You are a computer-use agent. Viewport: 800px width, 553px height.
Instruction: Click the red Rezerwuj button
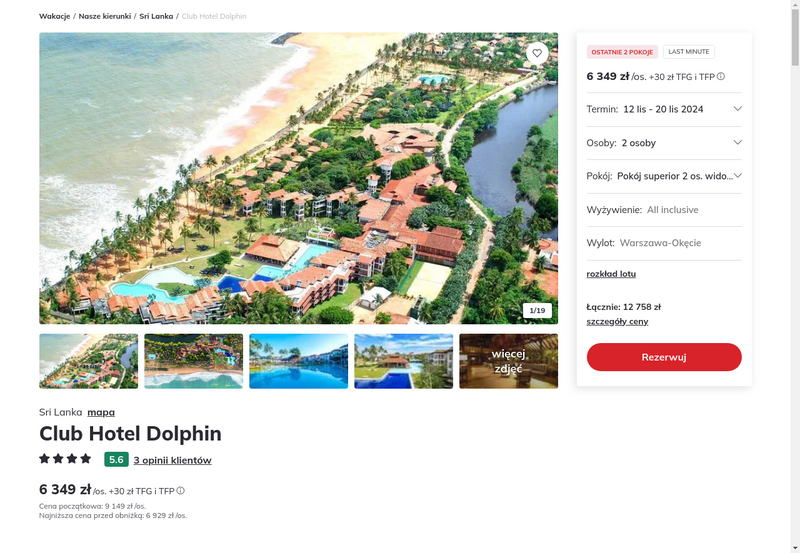(664, 357)
